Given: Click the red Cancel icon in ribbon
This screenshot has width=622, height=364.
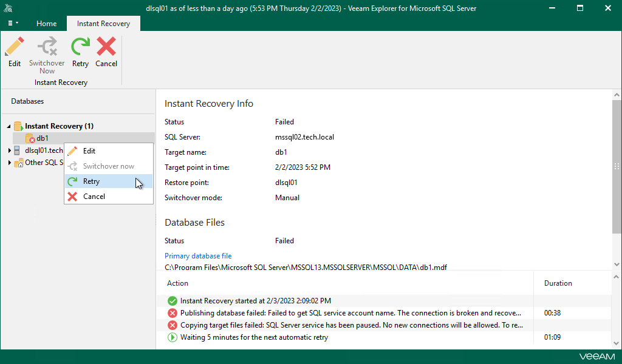Looking at the screenshot, I should [x=106, y=47].
